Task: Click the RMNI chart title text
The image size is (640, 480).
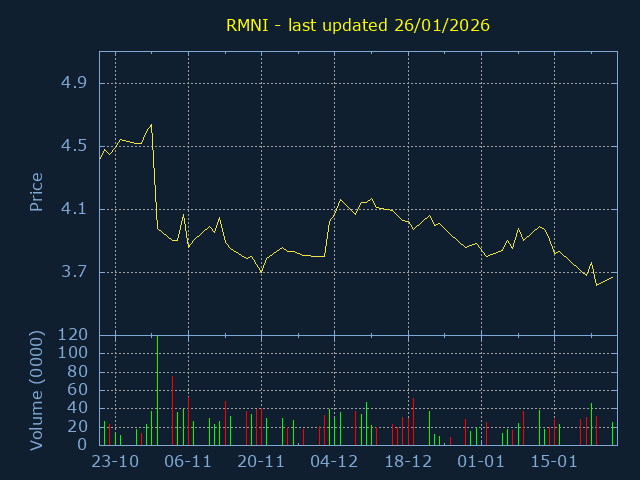Action: coord(355,24)
